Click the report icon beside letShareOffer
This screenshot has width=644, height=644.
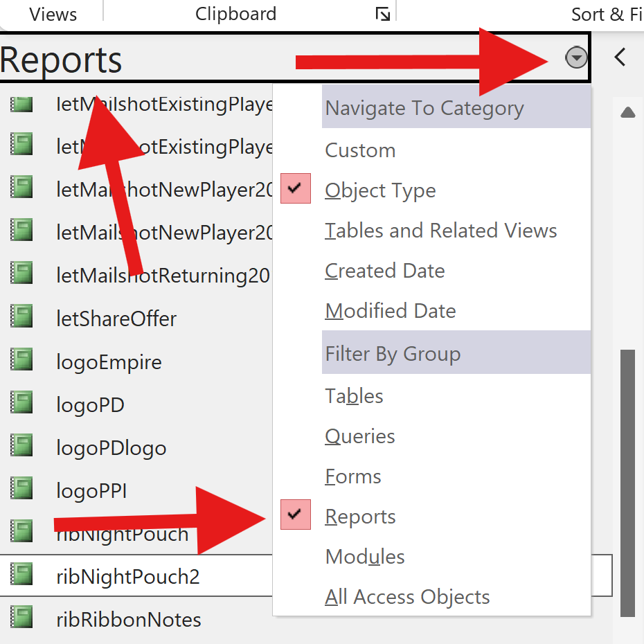[21, 318]
